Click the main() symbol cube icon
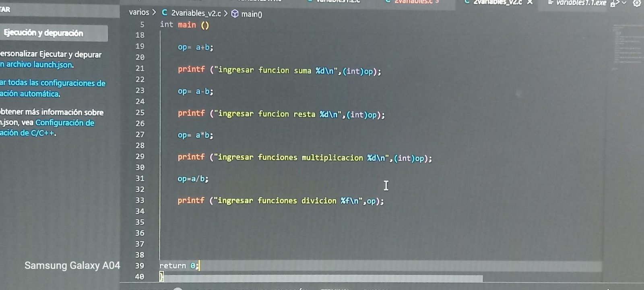 click(x=235, y=14)
